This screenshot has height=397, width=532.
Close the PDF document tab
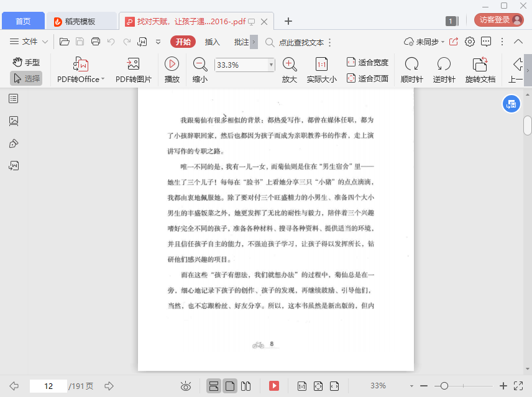[x=264, y=22]
